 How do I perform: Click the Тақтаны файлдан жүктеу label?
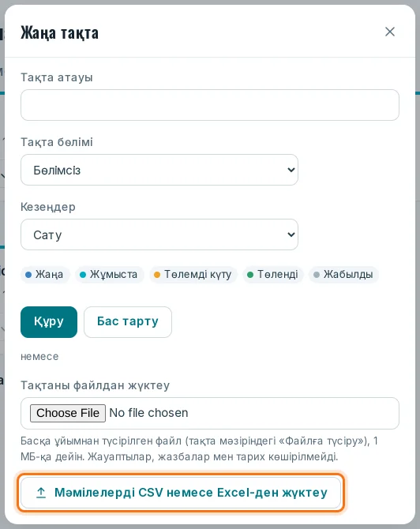point(96,385)
